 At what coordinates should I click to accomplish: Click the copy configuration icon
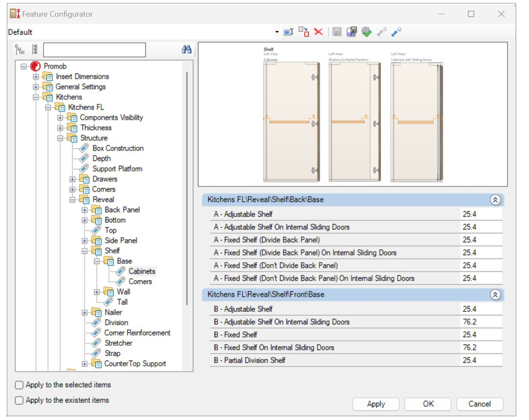click(304, 32)
